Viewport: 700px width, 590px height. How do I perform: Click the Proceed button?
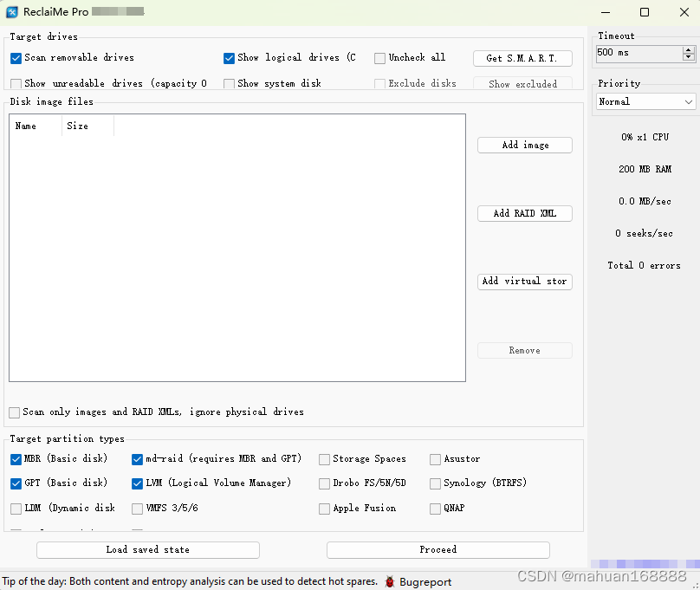click(438, 550)
